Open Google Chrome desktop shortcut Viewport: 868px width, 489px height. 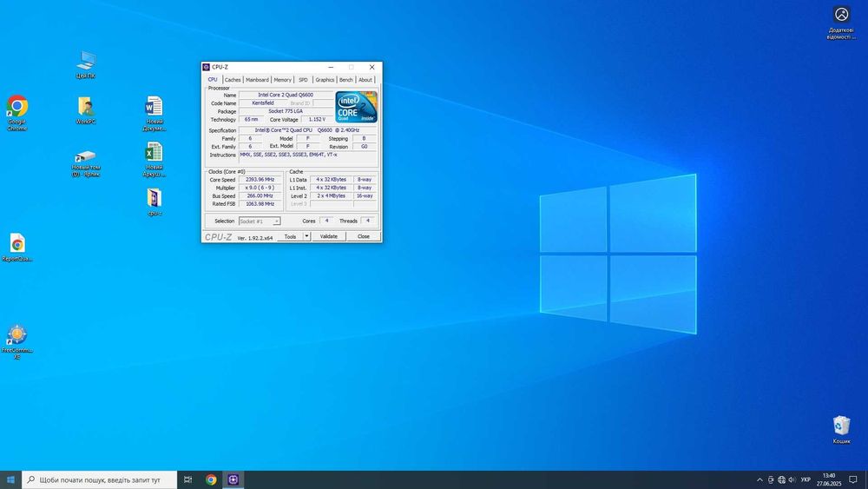(x=16, y=108)
